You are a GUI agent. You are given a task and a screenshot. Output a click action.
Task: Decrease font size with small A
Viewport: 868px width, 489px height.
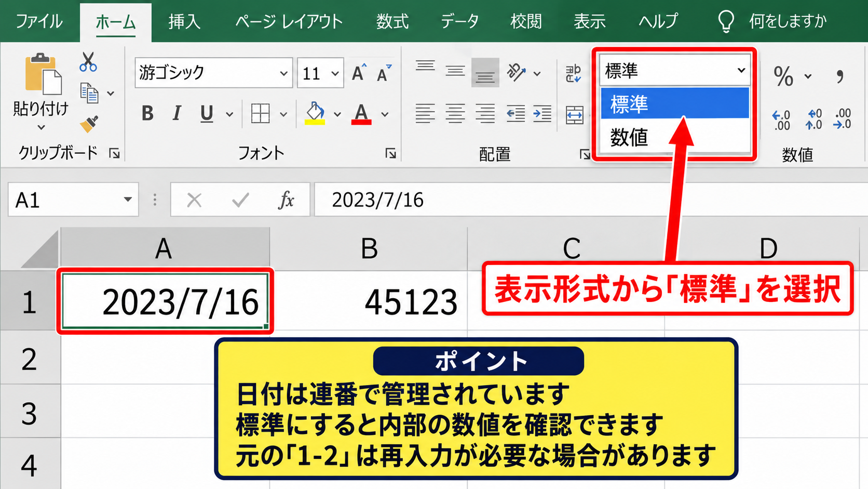point(384,73)
